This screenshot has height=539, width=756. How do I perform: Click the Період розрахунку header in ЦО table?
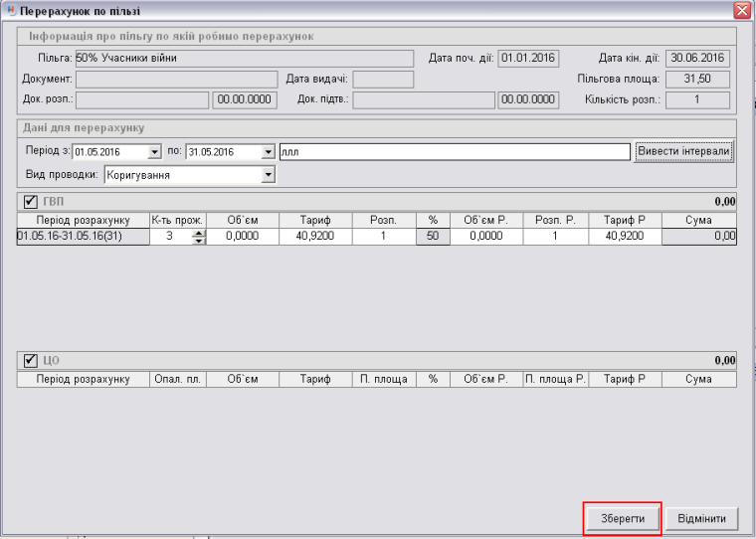(83, 380)
